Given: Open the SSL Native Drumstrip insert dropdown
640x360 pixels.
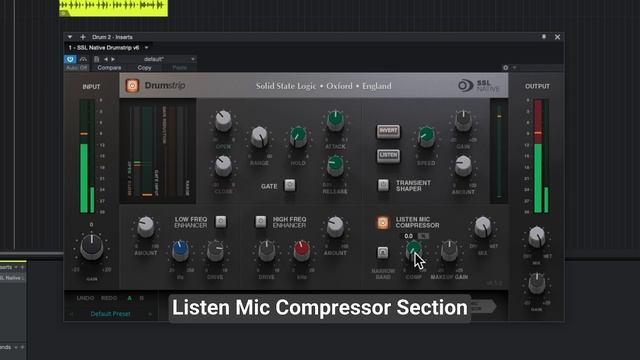Looking at the screenshot, I should click(147, 48).
